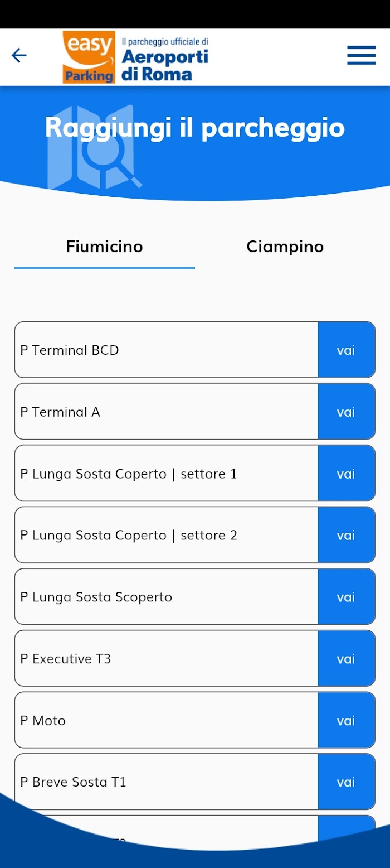This screenshot has height=868, width=390.
Task: Tap vai for Lunga Sosta Coperto settore 1
Action: pyautogui.click(x=346, y=474)
